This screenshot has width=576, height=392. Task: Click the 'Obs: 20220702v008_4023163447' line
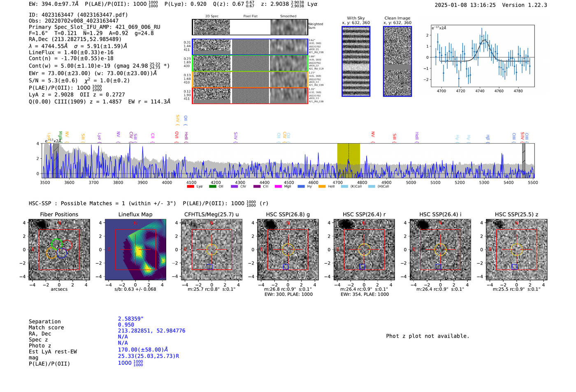point(74,21)
